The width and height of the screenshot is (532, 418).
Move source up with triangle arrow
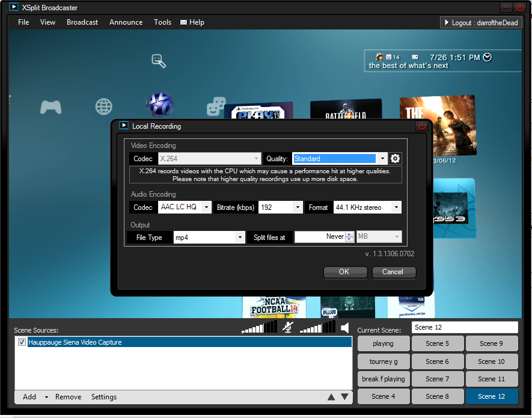point(331,397)
